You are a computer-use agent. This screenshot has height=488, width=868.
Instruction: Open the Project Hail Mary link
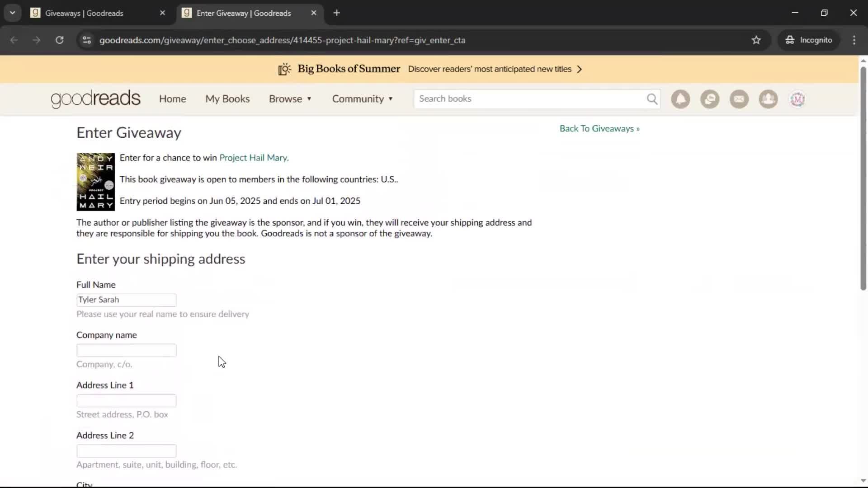(x=254, y=158)
